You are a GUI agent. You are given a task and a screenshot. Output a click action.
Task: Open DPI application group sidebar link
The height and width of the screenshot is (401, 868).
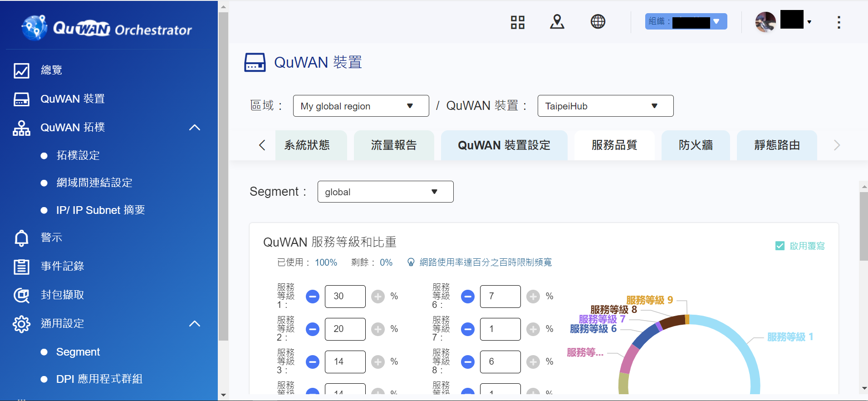coord(99,379)
